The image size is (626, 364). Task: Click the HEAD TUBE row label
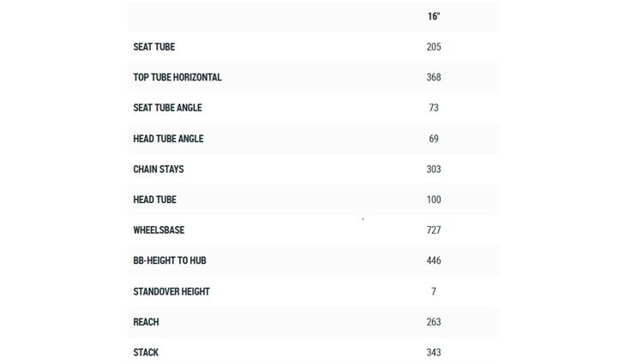pos(155,200)
